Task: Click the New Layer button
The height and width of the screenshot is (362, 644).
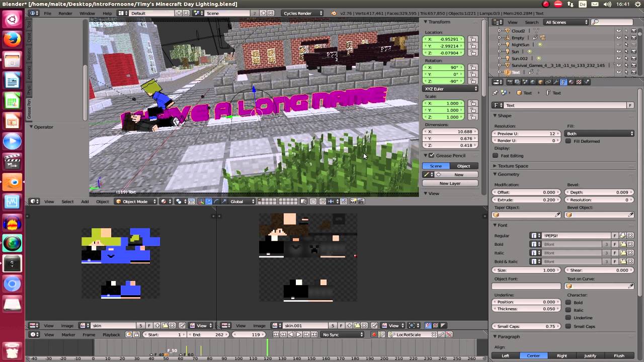Action: point(450,184)
